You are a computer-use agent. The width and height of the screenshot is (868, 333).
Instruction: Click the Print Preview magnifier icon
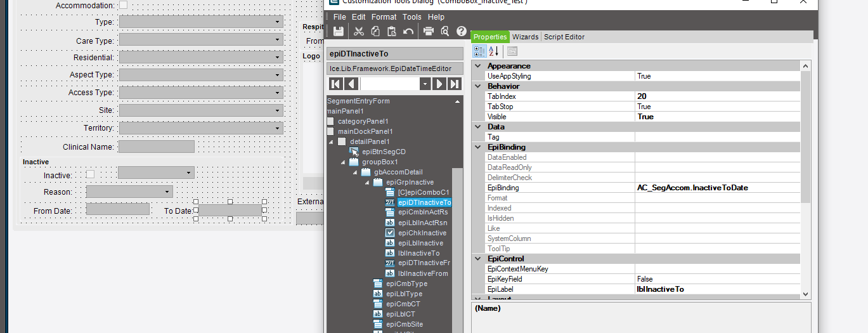tap(445, 31)
